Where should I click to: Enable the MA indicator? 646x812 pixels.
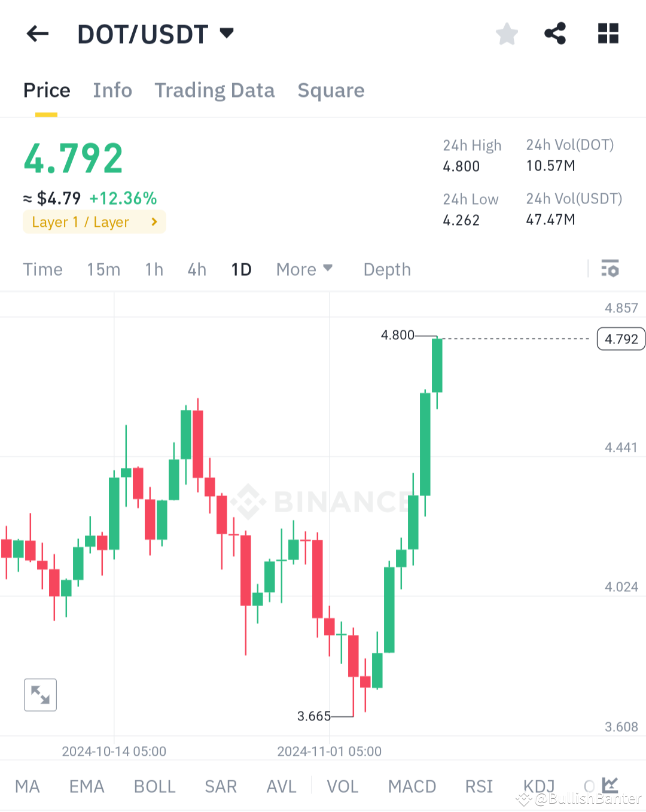pos(28,786)
